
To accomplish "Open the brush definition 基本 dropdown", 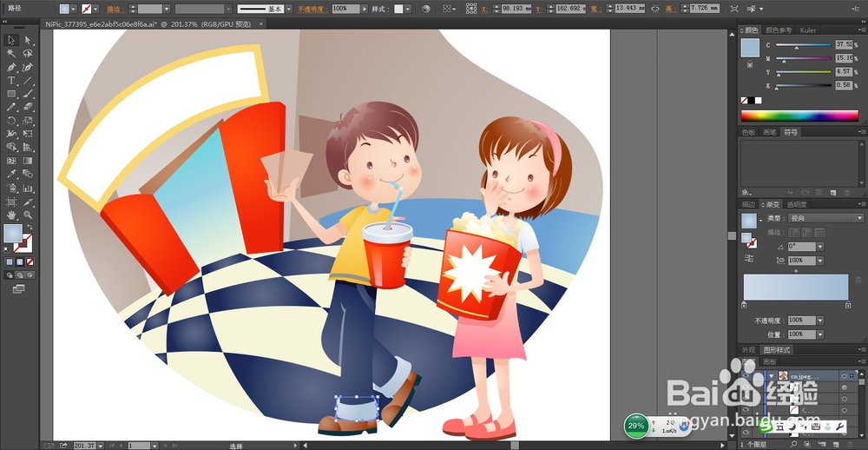I will (288, 9).
